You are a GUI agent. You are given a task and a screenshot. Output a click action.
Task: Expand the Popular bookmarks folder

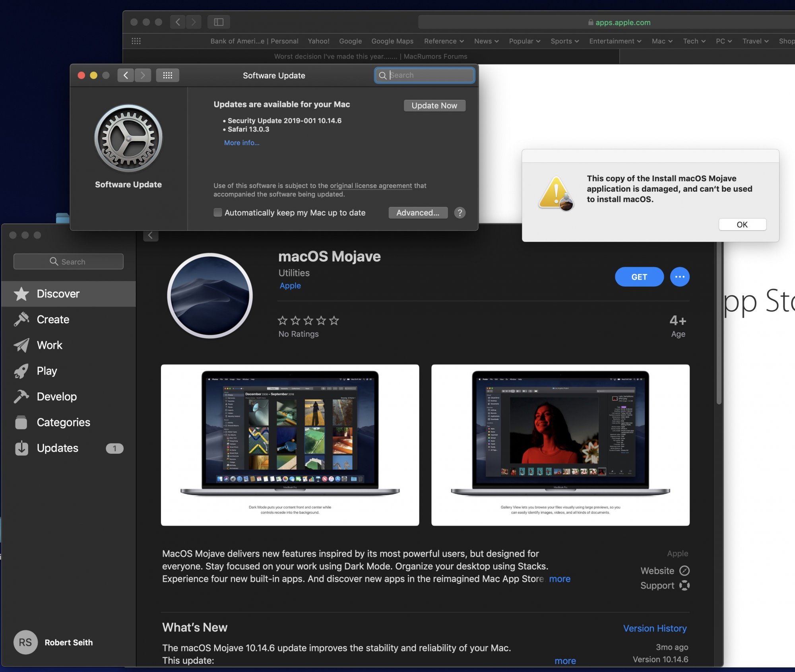[524, 41]
